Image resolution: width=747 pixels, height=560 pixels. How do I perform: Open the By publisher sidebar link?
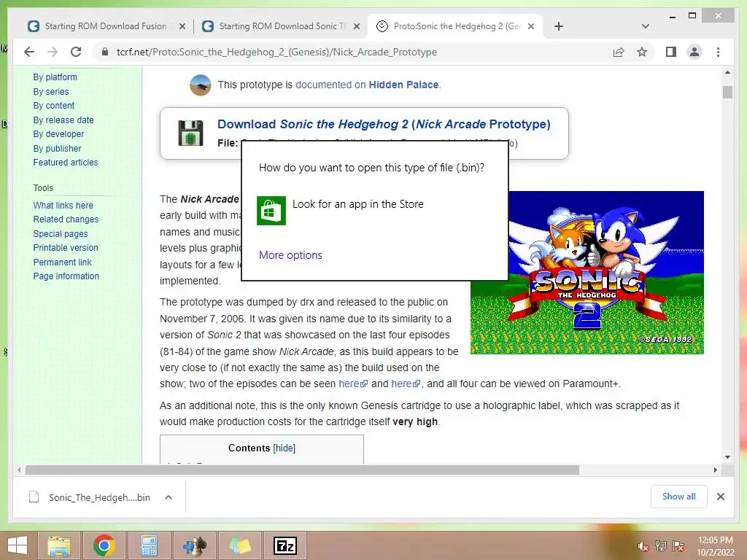[57, 149]
